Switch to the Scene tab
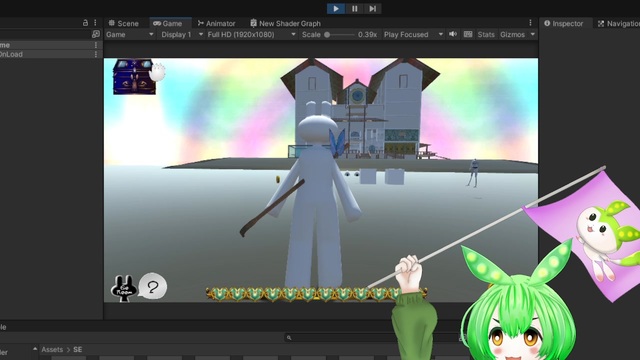Image resolution: width=640 pixels, height=360 pixels. pyautogui.click(x=123, y=23)
